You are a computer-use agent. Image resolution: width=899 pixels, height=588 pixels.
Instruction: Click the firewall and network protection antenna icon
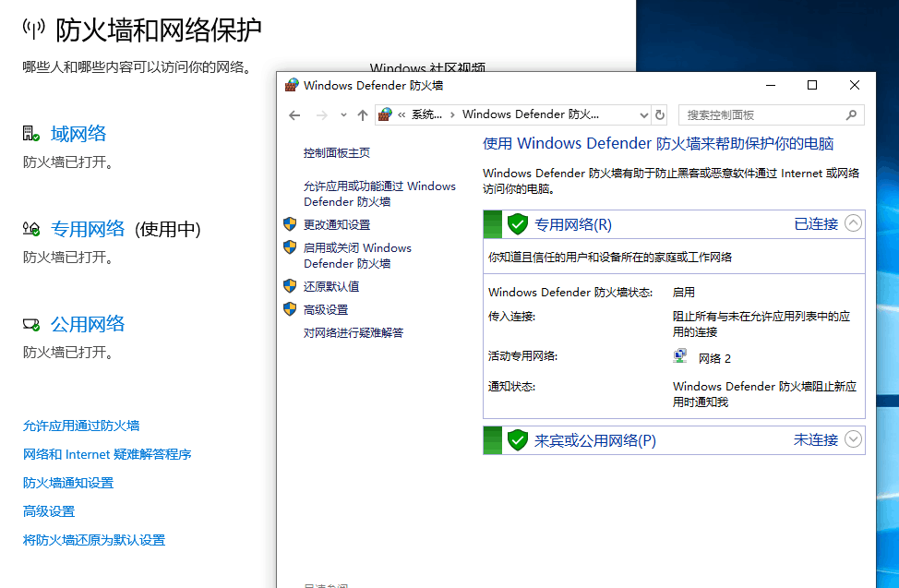pos(34,29)
